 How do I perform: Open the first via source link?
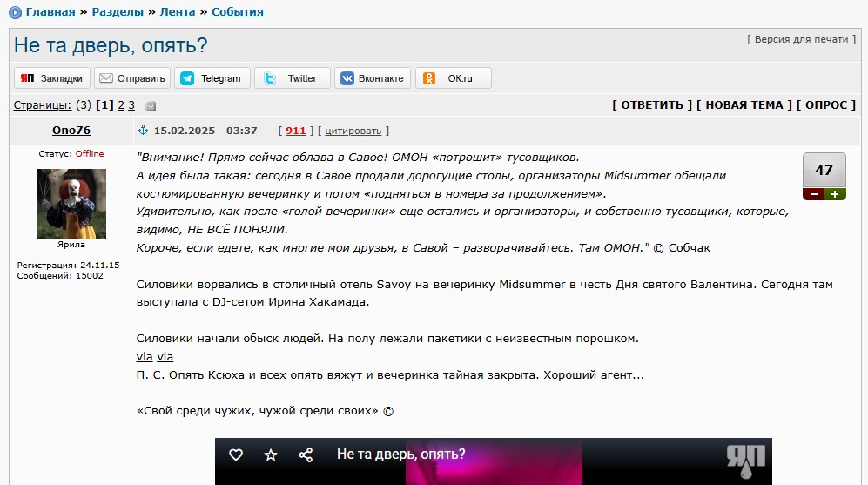point(145,356)
